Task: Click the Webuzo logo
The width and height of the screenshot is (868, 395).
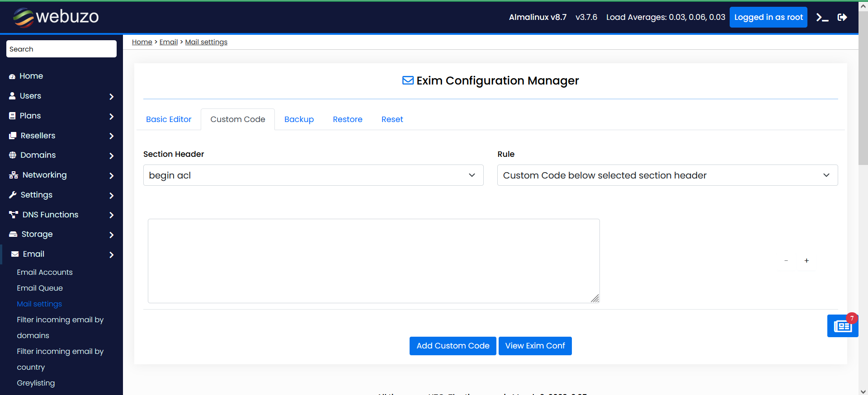Action: [56, 17]
